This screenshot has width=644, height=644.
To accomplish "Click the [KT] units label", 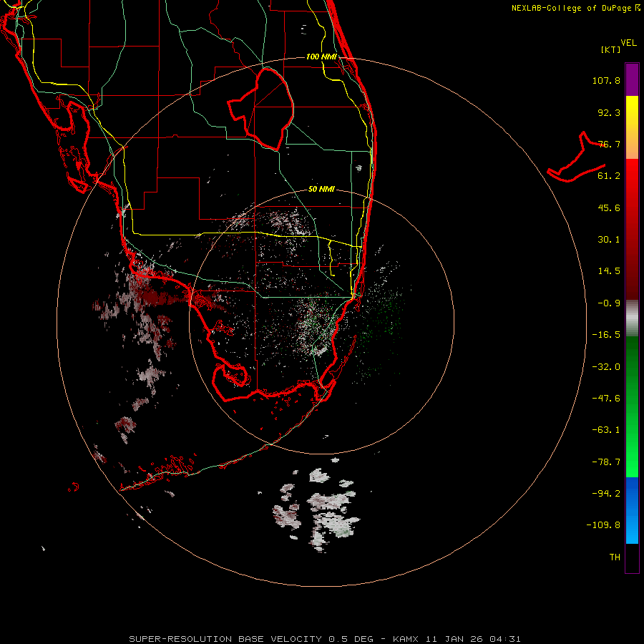I will (x=611, y=49).
